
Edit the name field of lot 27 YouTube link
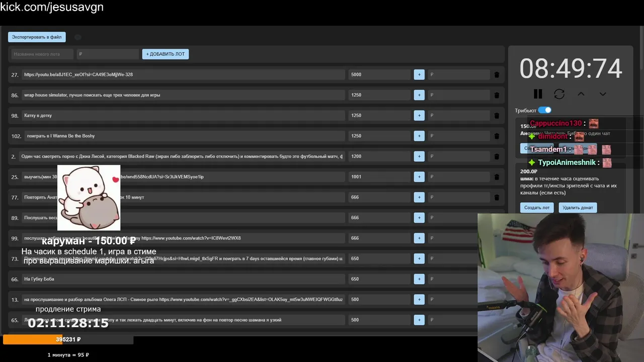183,74
